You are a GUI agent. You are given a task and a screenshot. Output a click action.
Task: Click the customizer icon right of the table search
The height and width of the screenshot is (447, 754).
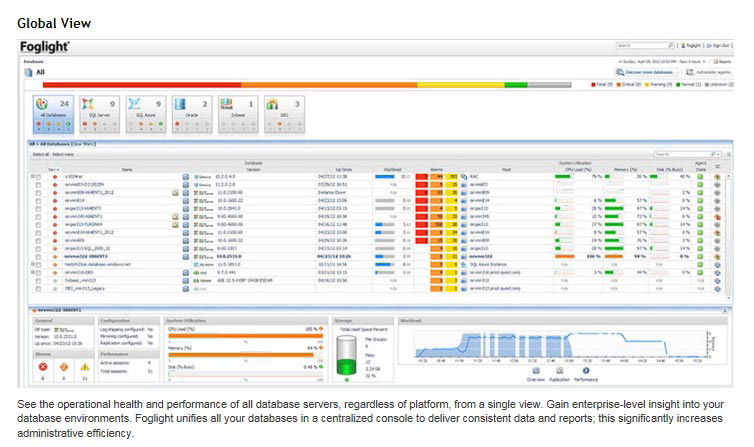[729, 154]
